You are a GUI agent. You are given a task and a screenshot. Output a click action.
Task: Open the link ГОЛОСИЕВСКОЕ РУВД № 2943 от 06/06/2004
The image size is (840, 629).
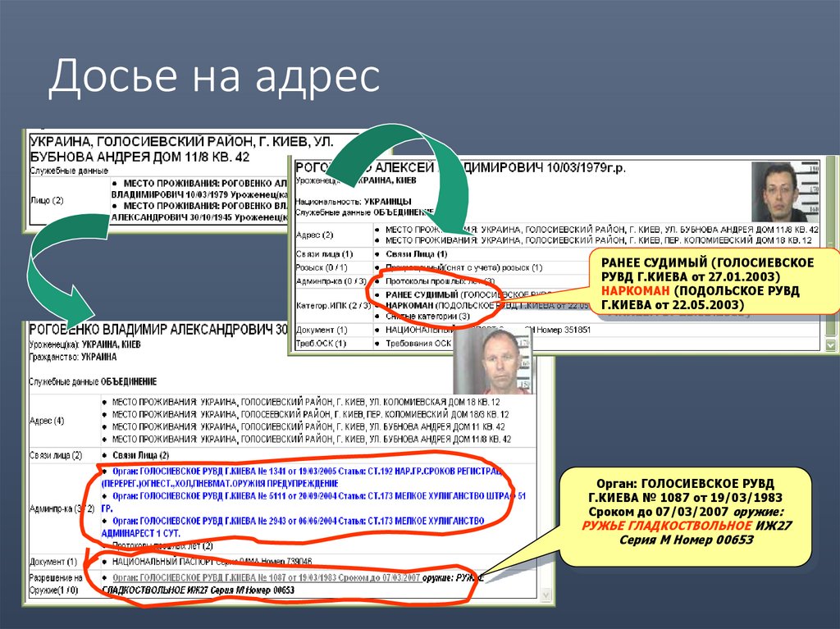(293, 526)
